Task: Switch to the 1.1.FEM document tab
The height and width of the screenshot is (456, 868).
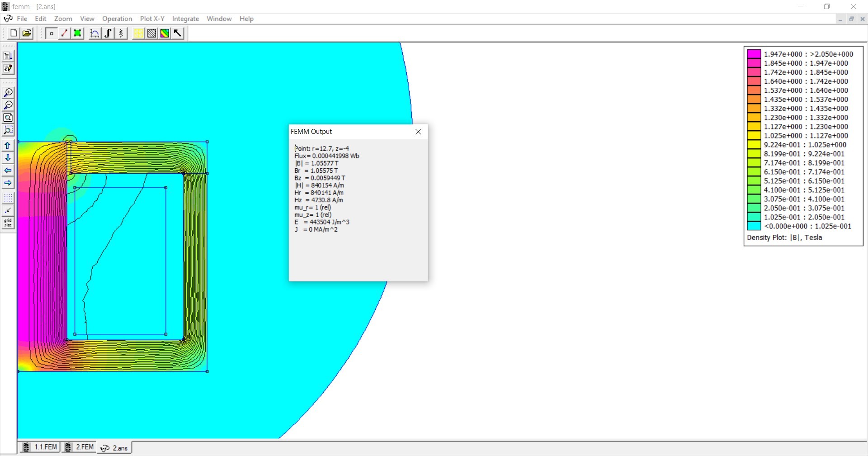Action: 40,447
